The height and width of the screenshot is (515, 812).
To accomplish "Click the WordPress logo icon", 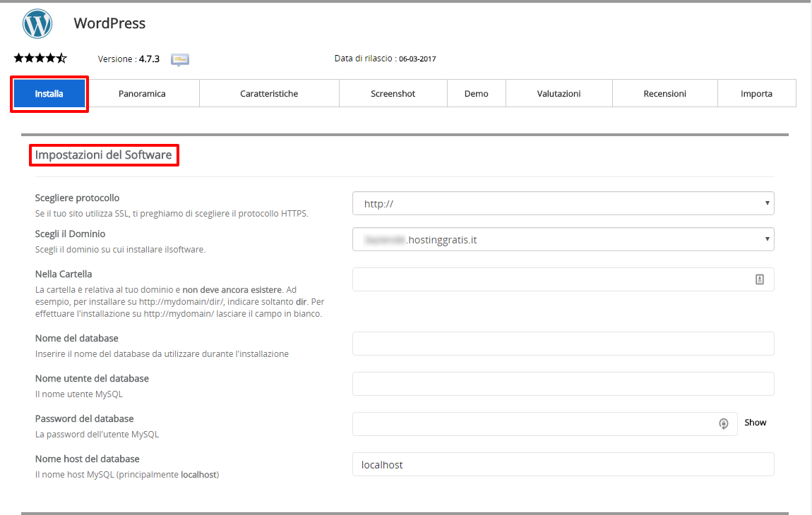I will [37, 23].
